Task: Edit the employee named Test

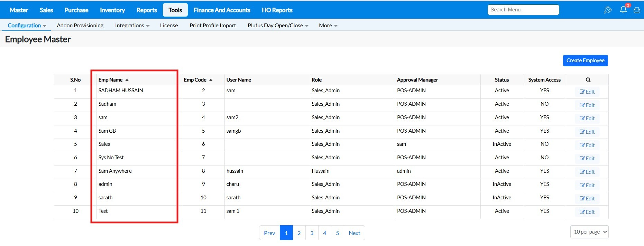Action: (x=587, y=212)
